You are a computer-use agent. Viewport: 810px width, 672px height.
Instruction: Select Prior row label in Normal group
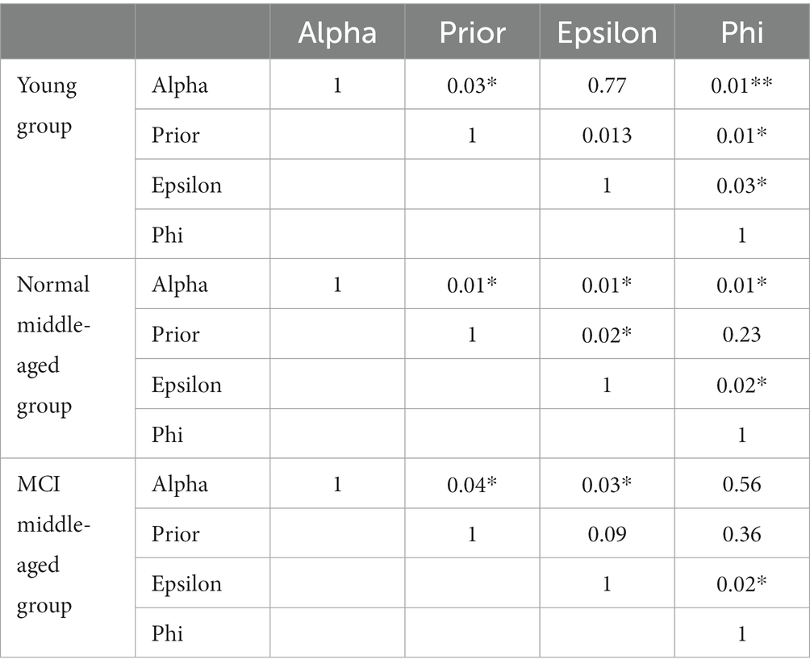[176, 335]
